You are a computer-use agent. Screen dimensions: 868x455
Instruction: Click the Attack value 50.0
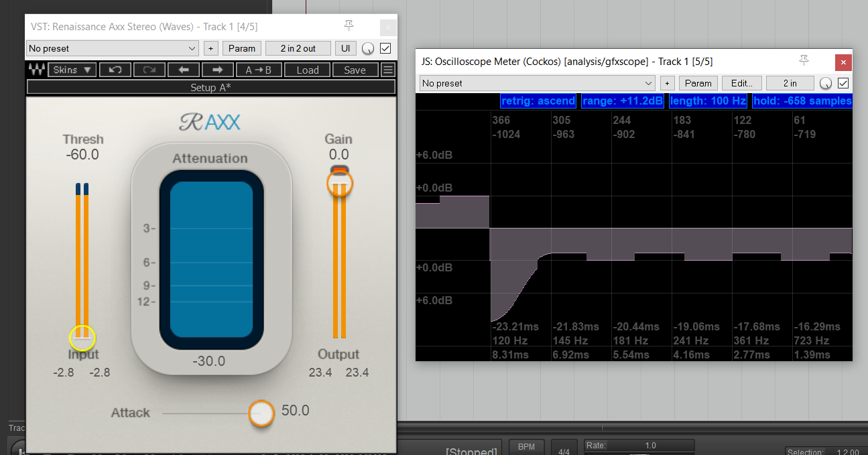(x=296, y=410)
